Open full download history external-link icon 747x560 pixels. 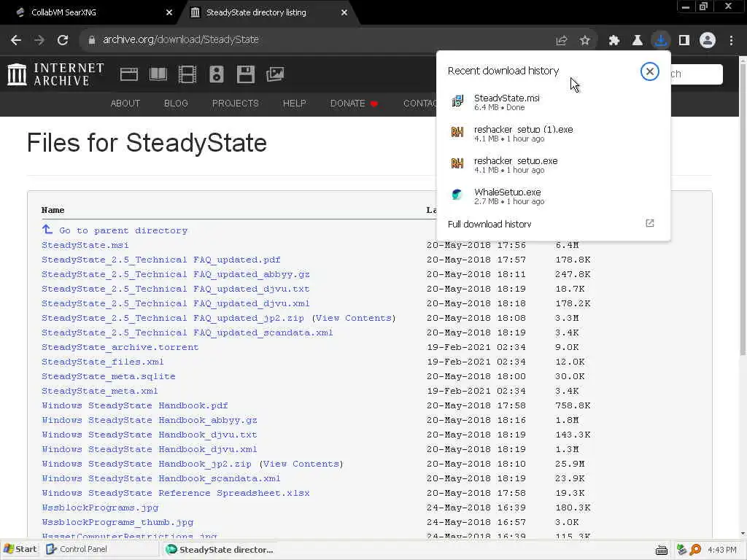tap(650, 223)
